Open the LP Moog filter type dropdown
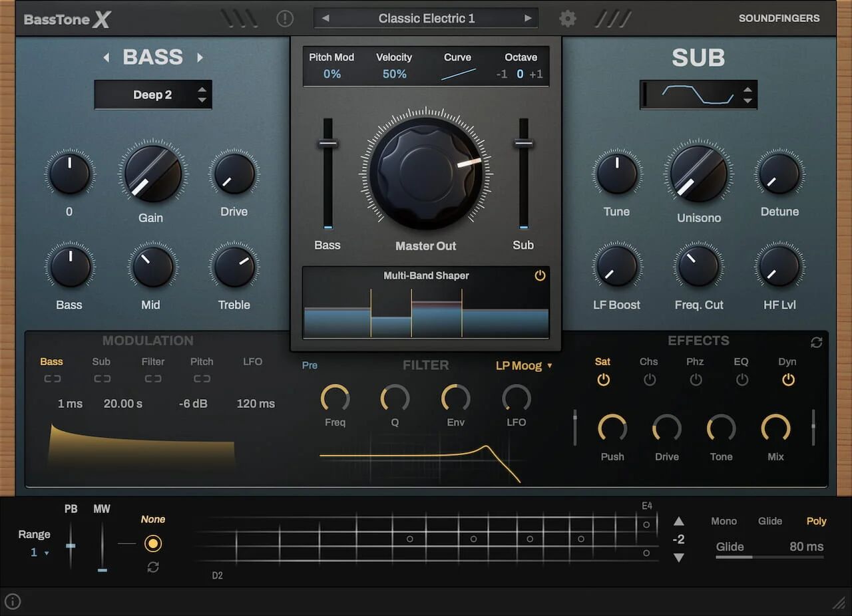852x616 pixels. tap(525, 365)
